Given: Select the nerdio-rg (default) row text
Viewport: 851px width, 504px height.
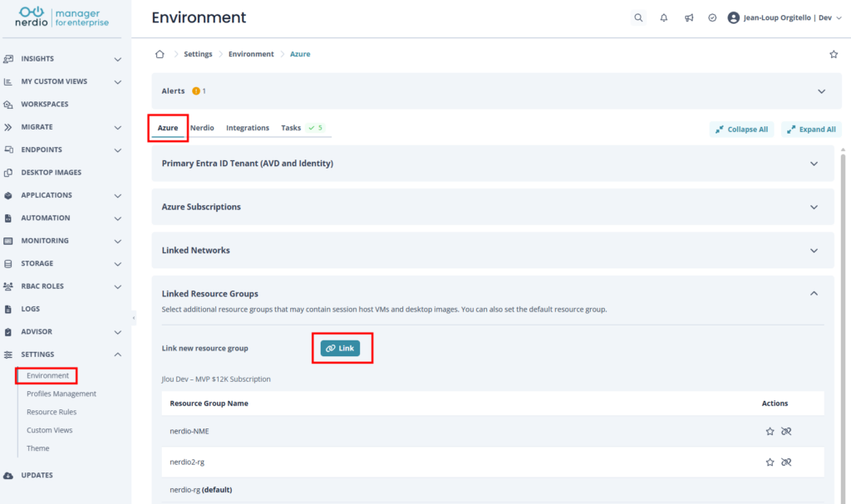Looking at the screenshot, I should click(x=201, y=490).
